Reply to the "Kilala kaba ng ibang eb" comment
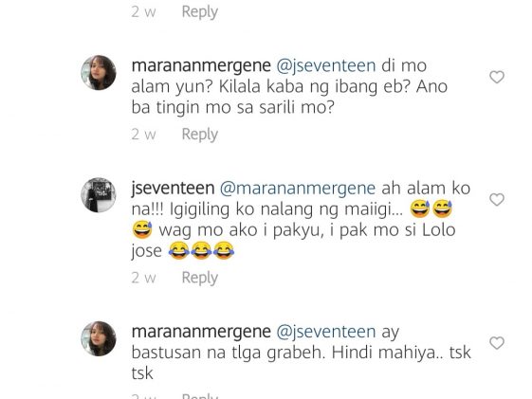 [199, 135]
